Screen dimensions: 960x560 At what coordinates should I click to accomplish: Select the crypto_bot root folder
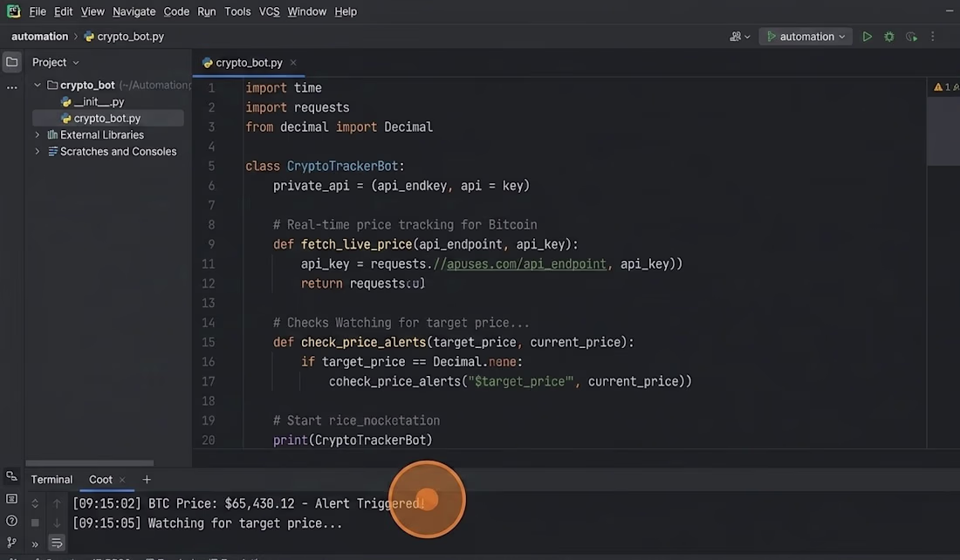(x=87, y=85)
